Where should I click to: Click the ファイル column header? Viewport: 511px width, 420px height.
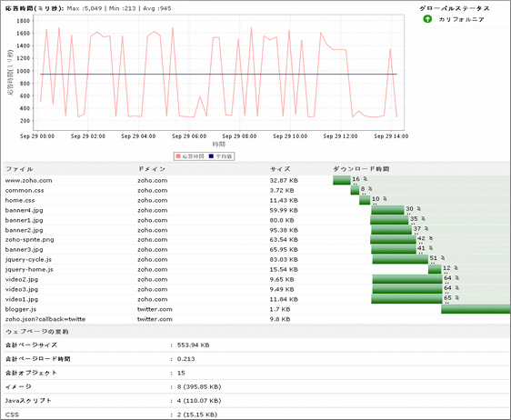(x=19, y=169)
